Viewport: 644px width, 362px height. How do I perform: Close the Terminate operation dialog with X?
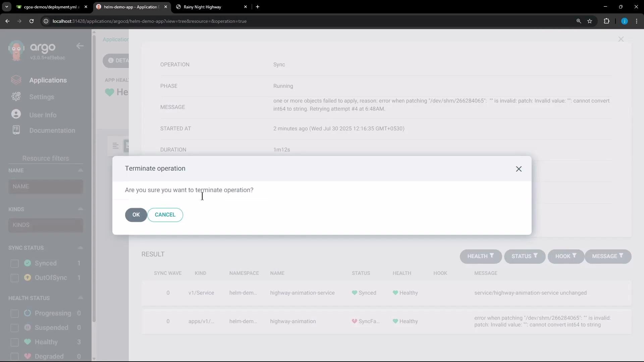519,169
